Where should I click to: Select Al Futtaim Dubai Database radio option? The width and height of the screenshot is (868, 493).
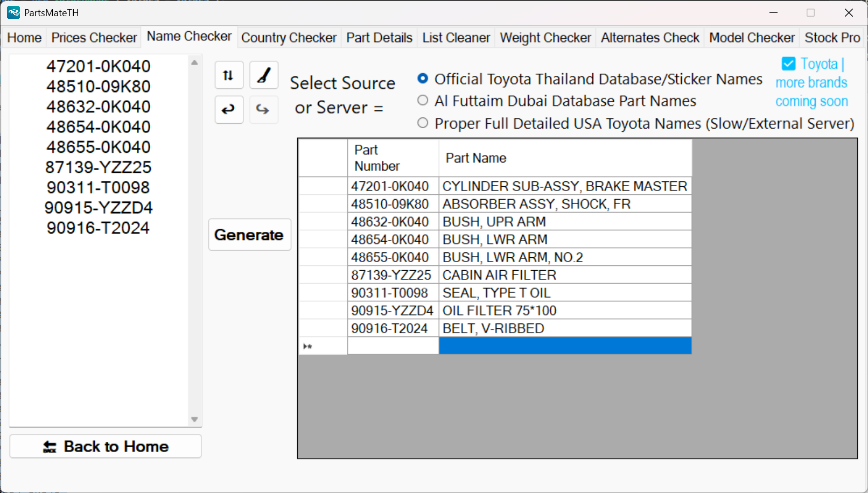(x=423, y=101)
